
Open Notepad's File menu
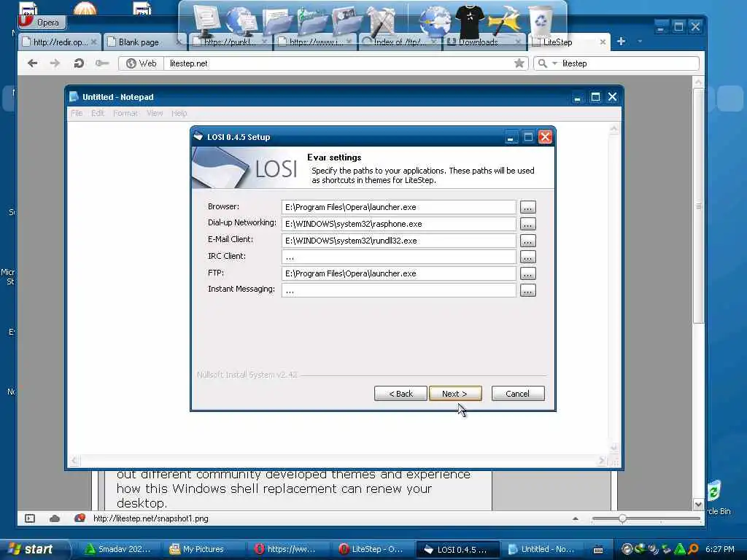click(77, 113)
